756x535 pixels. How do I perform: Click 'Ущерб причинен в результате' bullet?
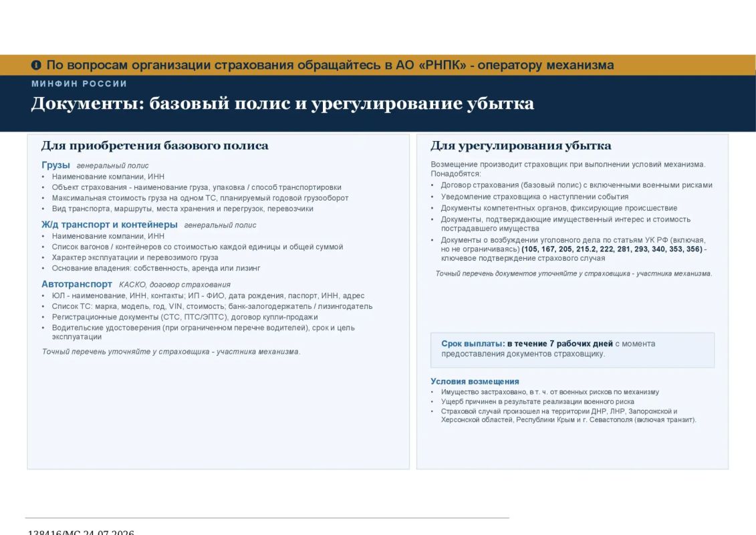click(x=537, y=401)
